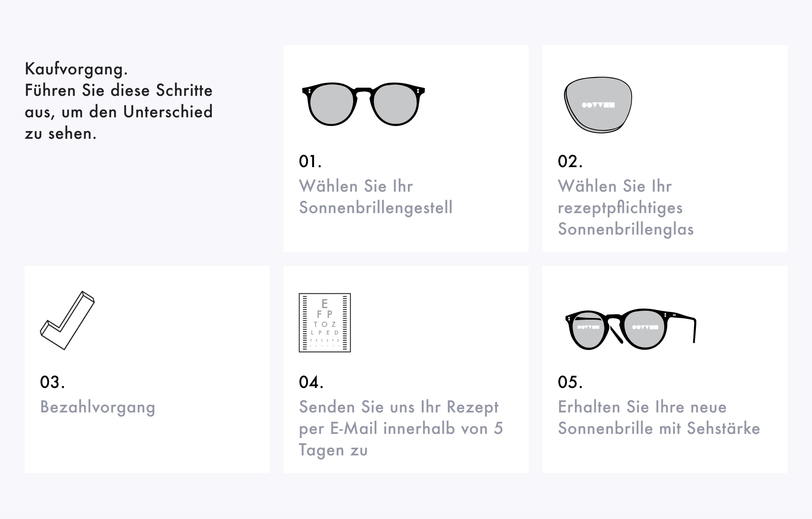The width and height of the screenshot is (812, 519).
Task: Click the logo marking on the single lens
Action: [598, 105]
